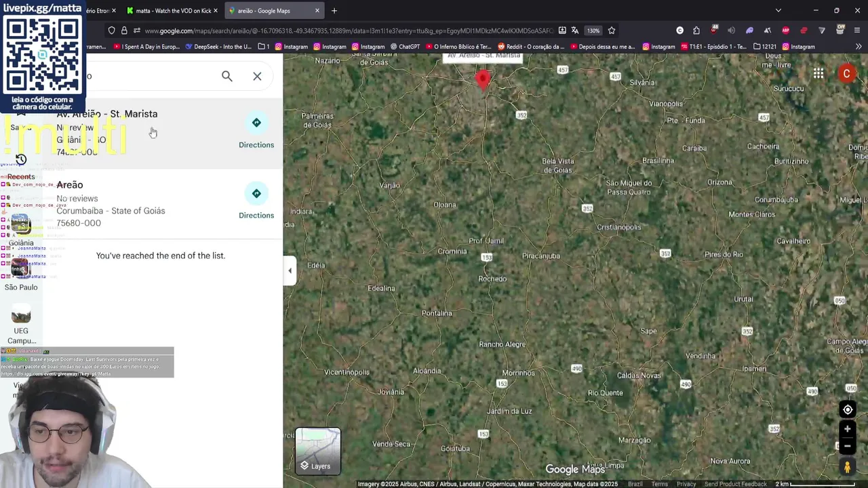Viewport: 868px width, 488px height.
Task: Open the list all tabs dropdown arrow
Action: tap(778, 11)
